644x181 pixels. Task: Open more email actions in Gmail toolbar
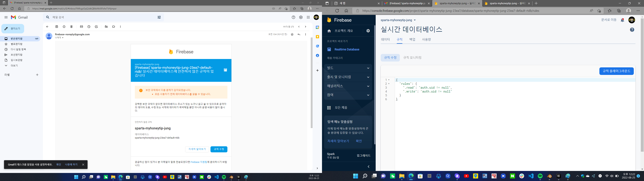point(121,27)
